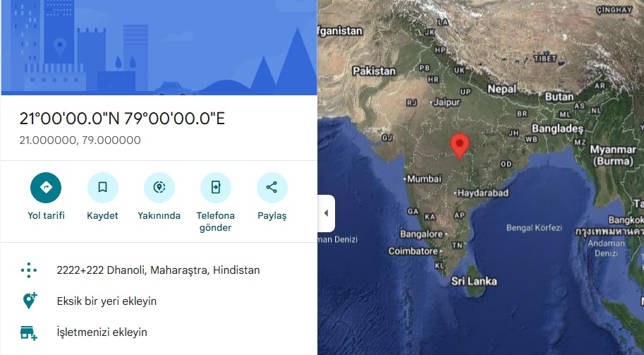Viewport: 644px width, 355px height.
Task: Click the Mumbai city label on map
Action: pyautogui.click(x=423, y=179)
